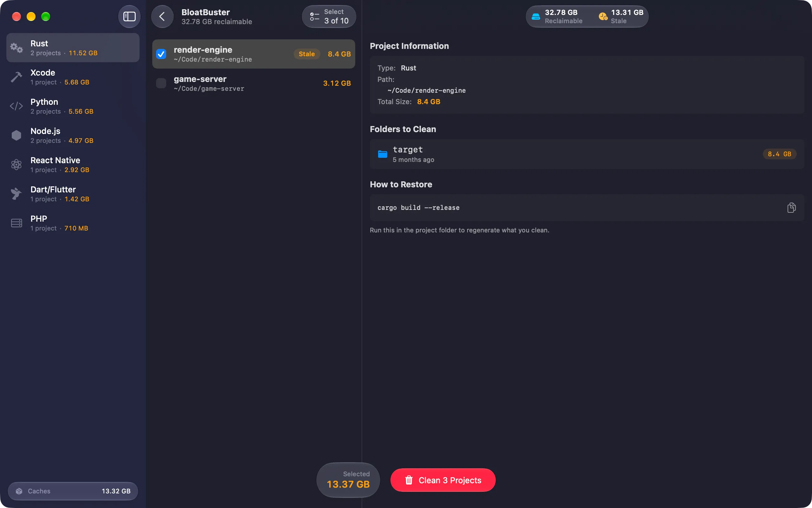Click the 13.31 GB Stale stat
The image size is (812, 508).
(x=621, y=17)
